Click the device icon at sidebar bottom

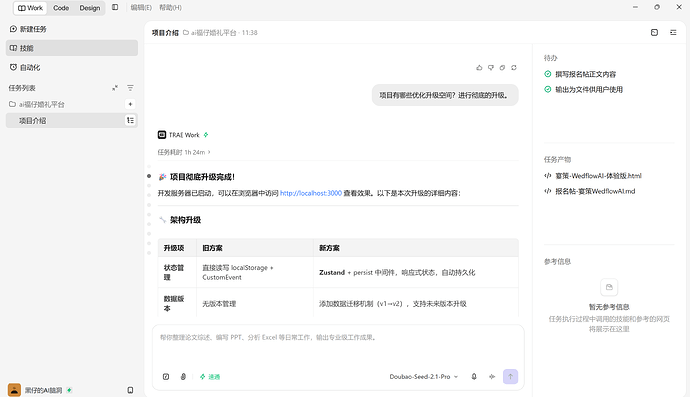tap(130, 390)
